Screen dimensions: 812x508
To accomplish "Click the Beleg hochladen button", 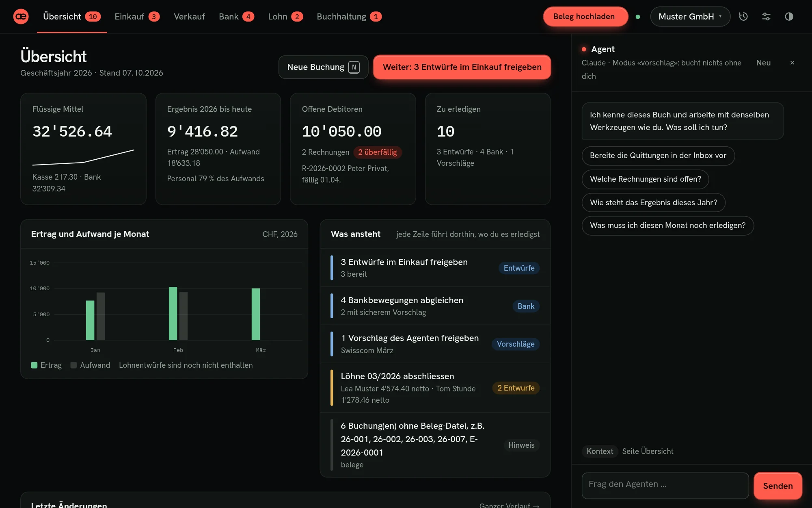I will pos(585,17).
